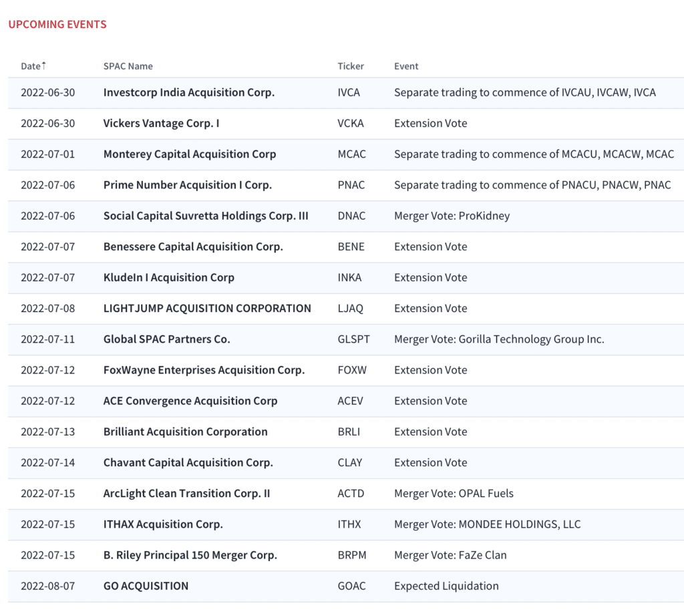Click the 2022-07-01 date cell

48,154
